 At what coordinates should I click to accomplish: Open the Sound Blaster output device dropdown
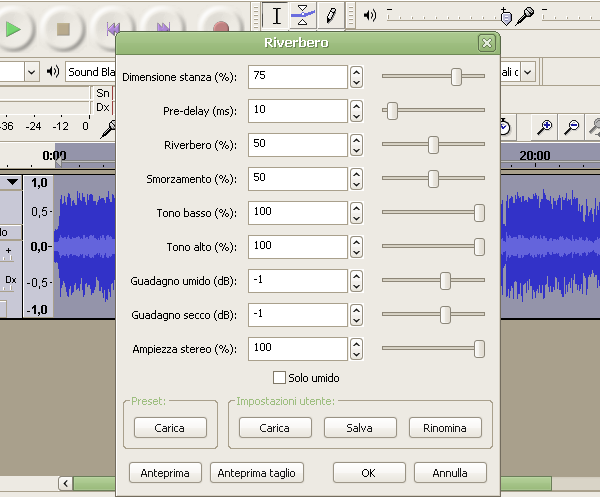[x=90, y=72]
